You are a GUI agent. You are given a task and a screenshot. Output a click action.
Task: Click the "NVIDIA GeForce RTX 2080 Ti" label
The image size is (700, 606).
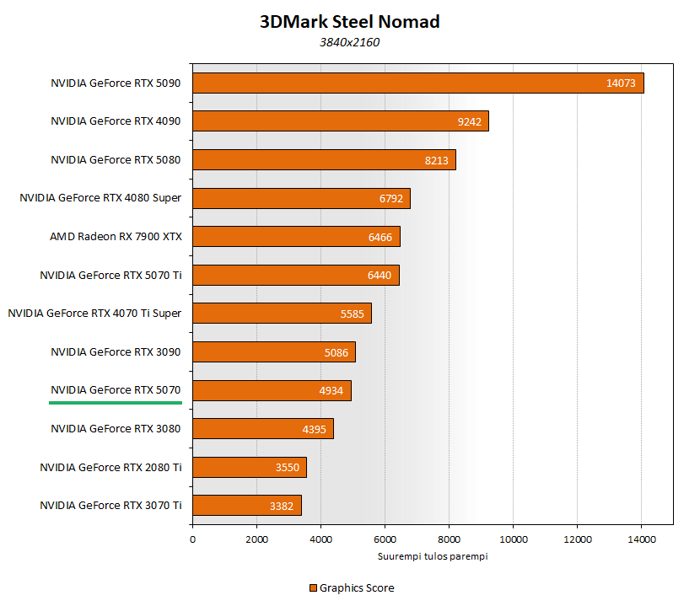coord(110,467)
